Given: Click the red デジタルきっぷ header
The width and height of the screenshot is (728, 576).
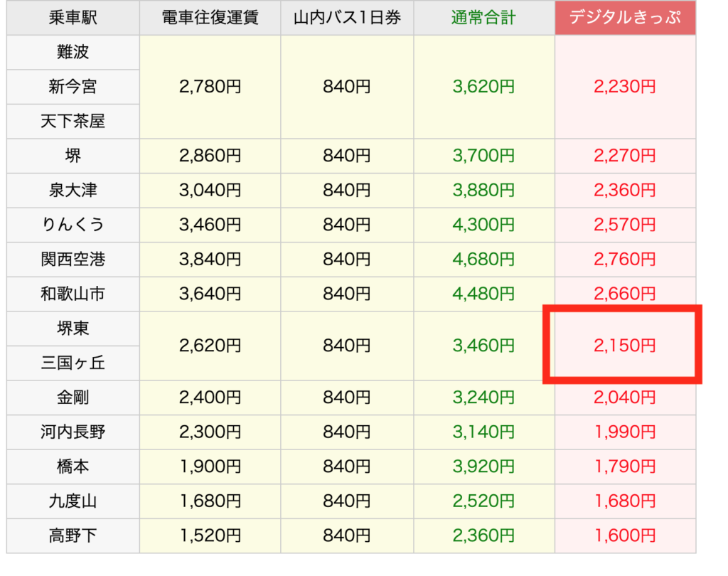Looking at the screenshot, I should click(625, 18).
